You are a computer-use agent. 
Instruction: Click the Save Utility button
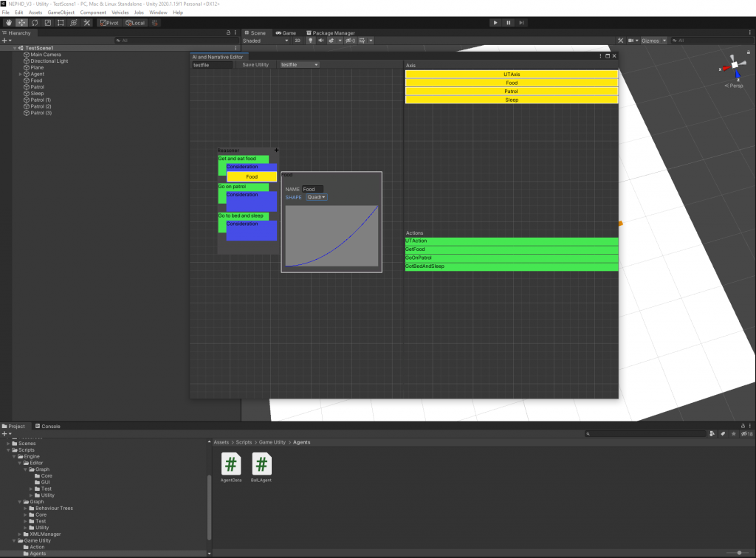(256, 65)
